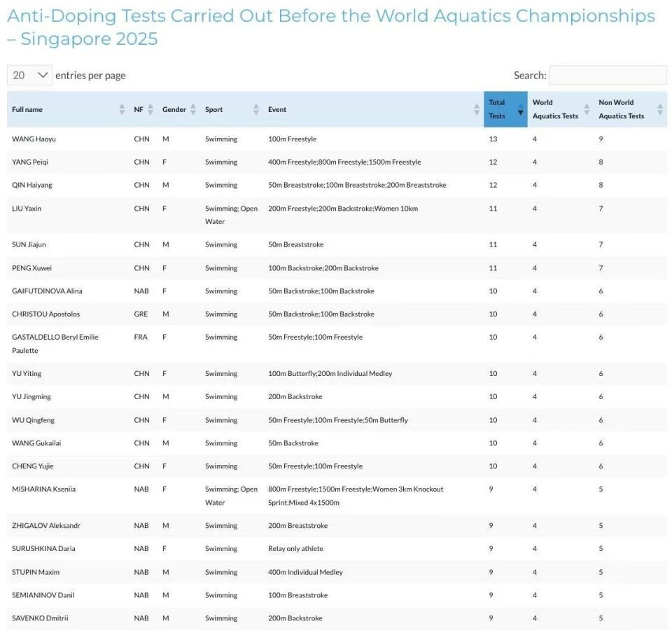Reverse Total Tests sort order arrow
Image resolution: width=672 pixels, height=633 pixels.
pyautogui.click(x=520, y=109)
